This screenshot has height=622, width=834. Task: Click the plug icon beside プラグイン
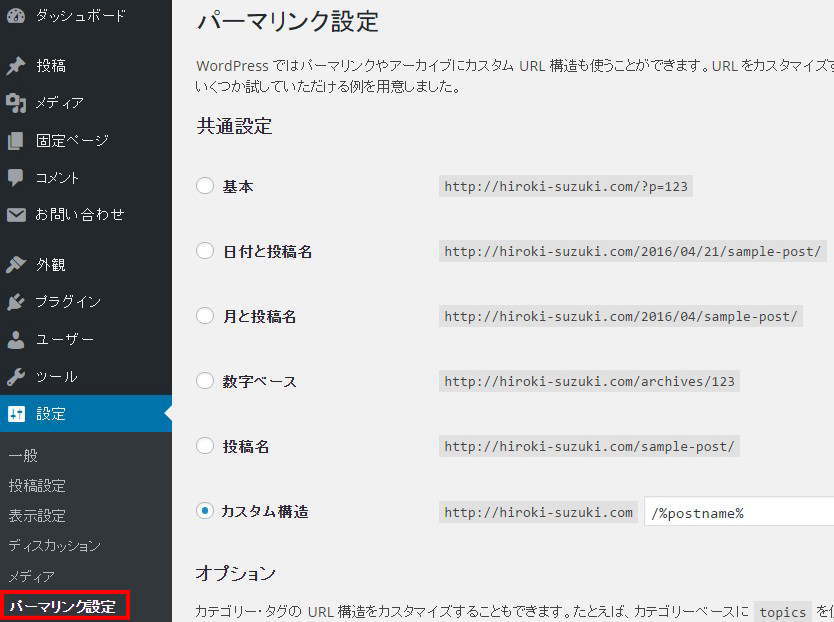click(x=16, y=302)
